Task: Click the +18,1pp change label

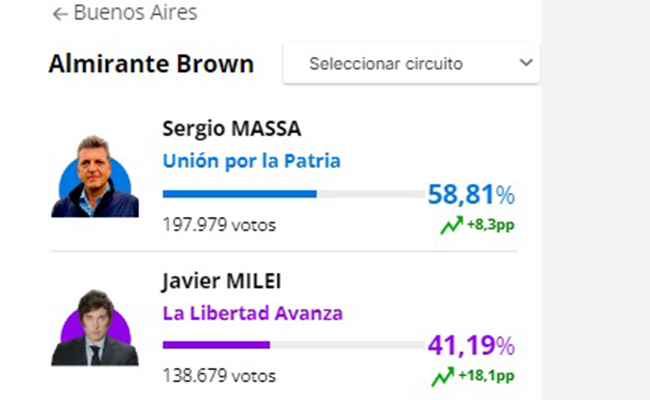Action: coord(486,376)
